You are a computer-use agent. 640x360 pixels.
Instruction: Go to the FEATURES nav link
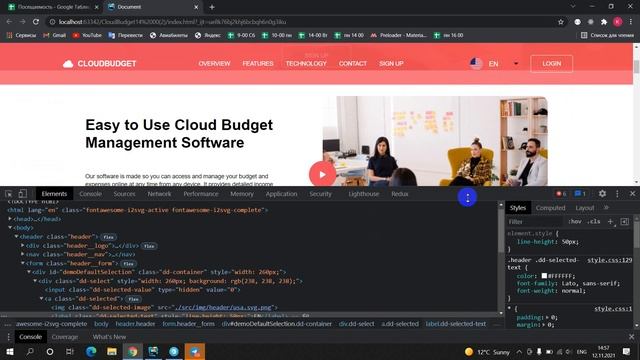click(x=258, y=64)
